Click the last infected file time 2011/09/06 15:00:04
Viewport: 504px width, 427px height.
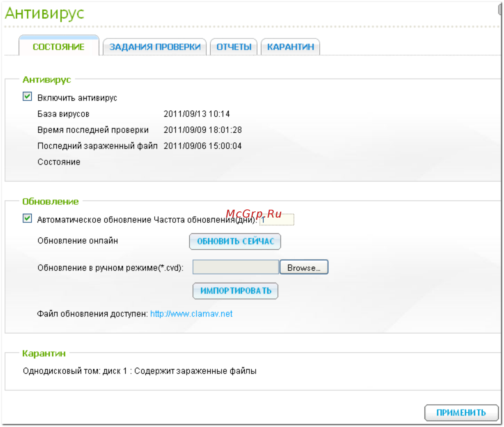point(203,146)
